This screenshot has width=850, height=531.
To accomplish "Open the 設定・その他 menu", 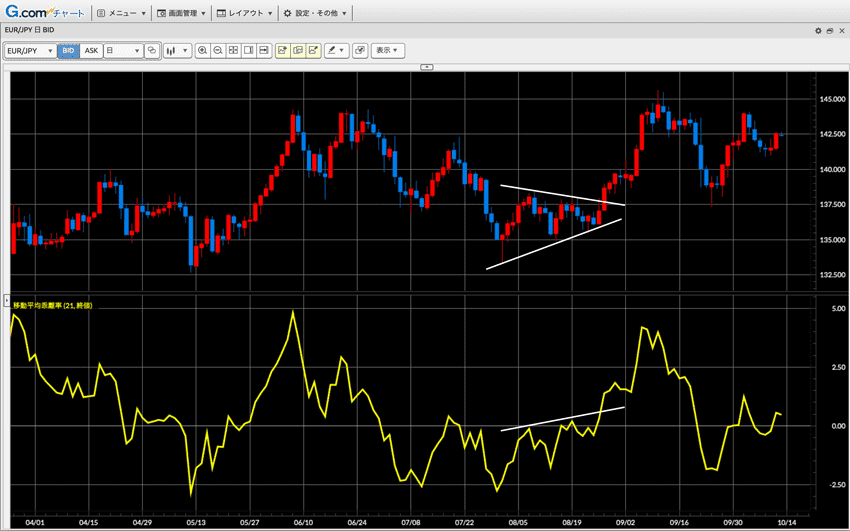I will 314,13.
